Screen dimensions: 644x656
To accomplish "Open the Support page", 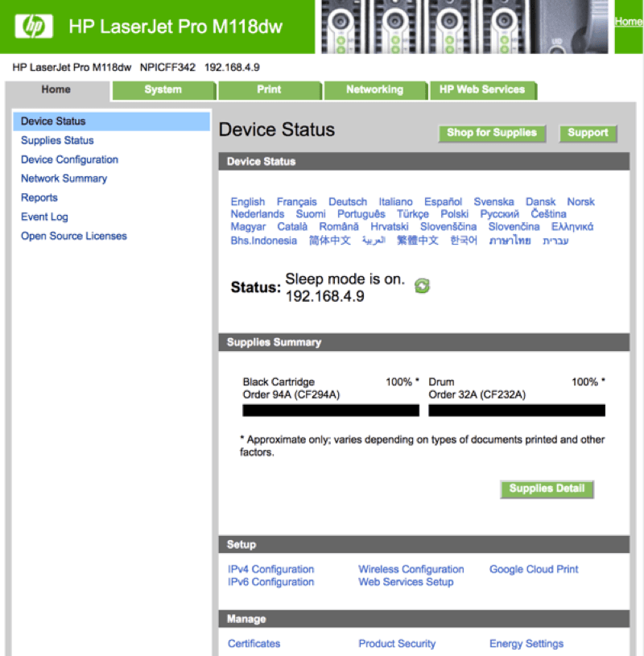I will click(x=588, y=133).
